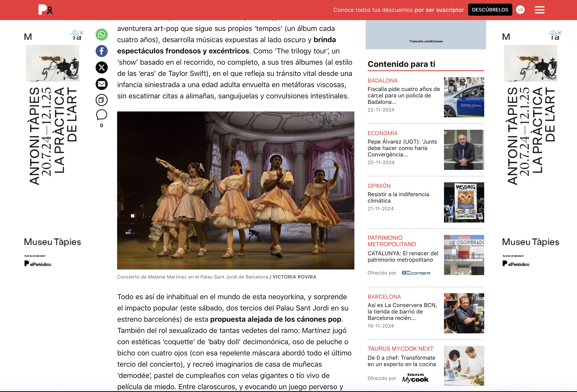This screenshot has width=577, height=392.
Task: Click the Consulta condiciones ad banner
Action: (426, 35)
